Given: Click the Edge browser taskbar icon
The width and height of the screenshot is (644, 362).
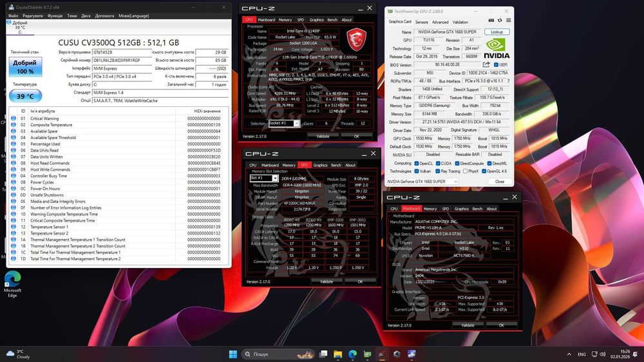Looking at the screenshot, I should point(352,354).
